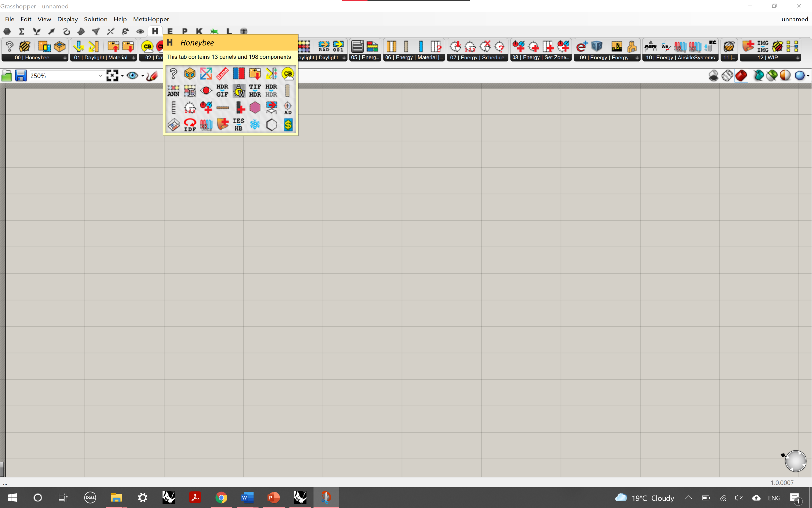Click the unnamed document label
812x508 pixels.
tap(794, 19)
